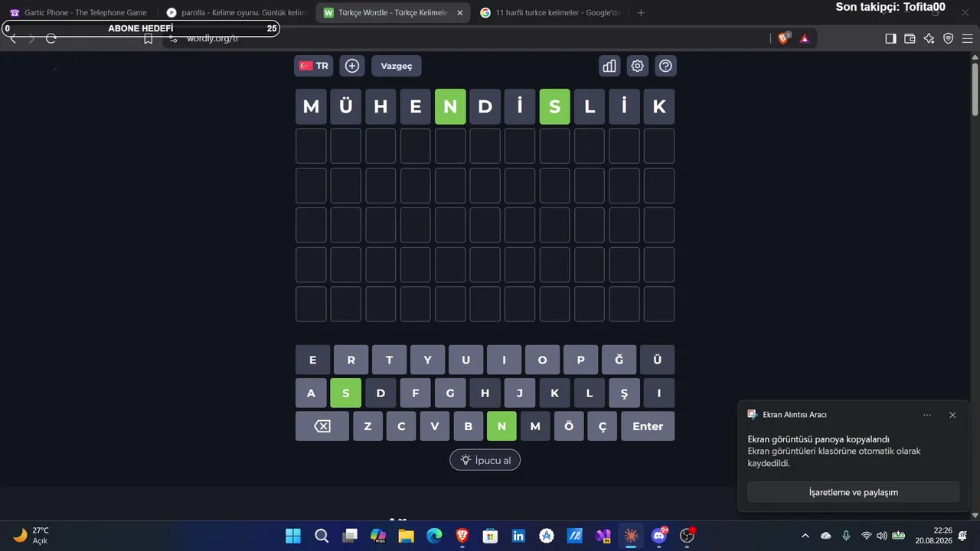The height and width of the screenshot is (551, 980).
Task: Switch to the 11 harfli turkce kelimeler tab
Action: coord(550,12)
